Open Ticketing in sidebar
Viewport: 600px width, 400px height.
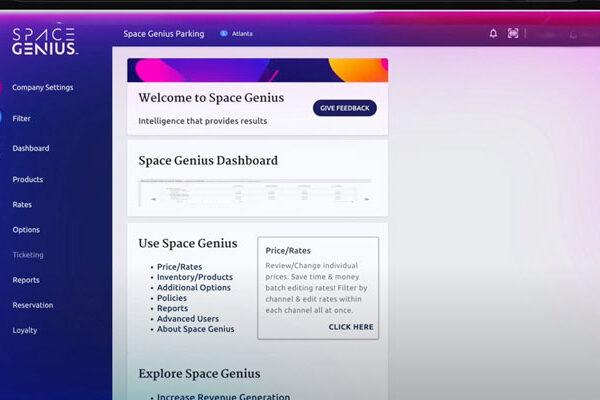point(28,255)
